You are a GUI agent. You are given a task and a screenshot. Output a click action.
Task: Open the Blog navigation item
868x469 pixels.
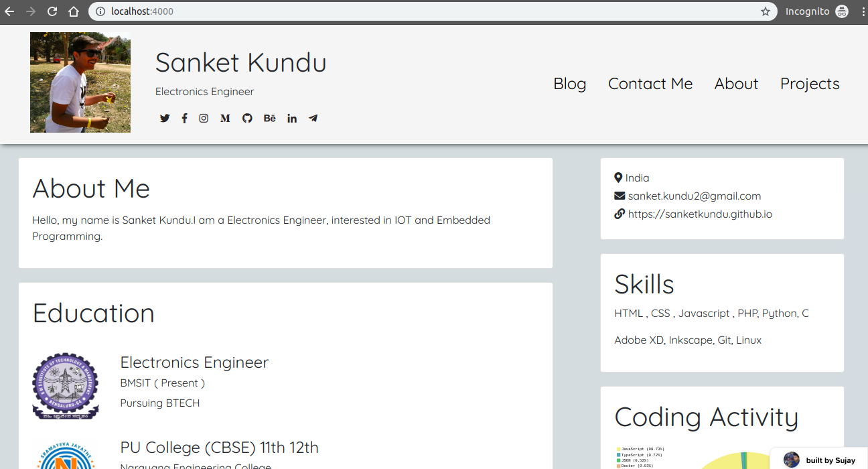pyautogui.click(x=569, y=84)
